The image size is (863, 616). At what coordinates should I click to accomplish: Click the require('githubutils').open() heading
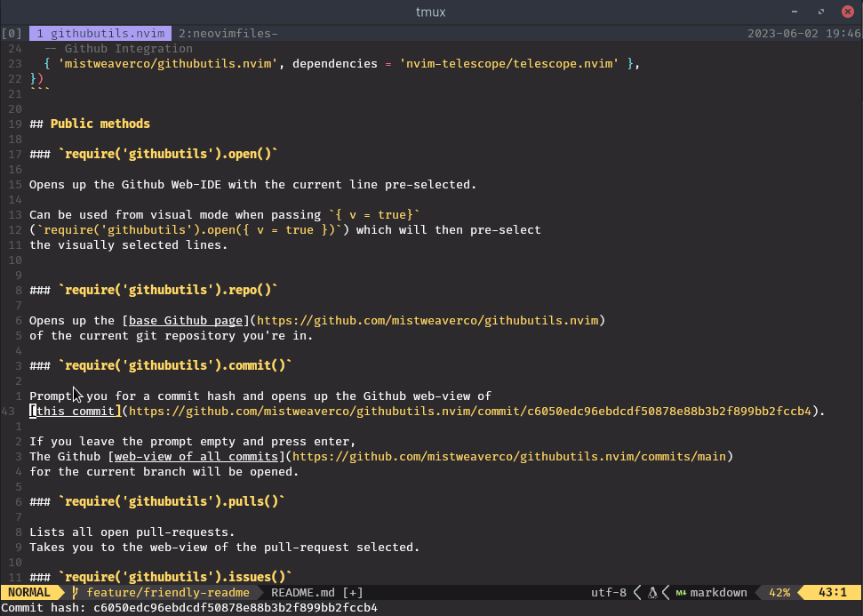(x=154, y=154)
